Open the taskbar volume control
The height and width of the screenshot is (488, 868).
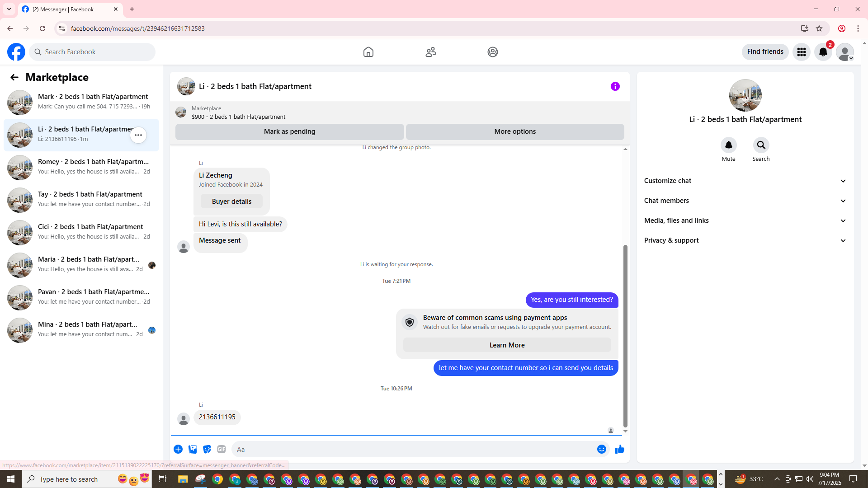(810, 479)
